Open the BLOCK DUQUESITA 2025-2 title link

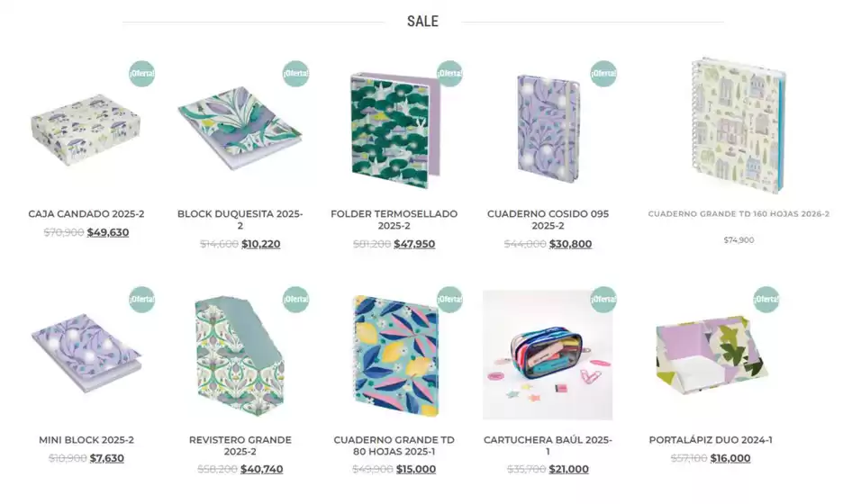click(x=240, y=220)
